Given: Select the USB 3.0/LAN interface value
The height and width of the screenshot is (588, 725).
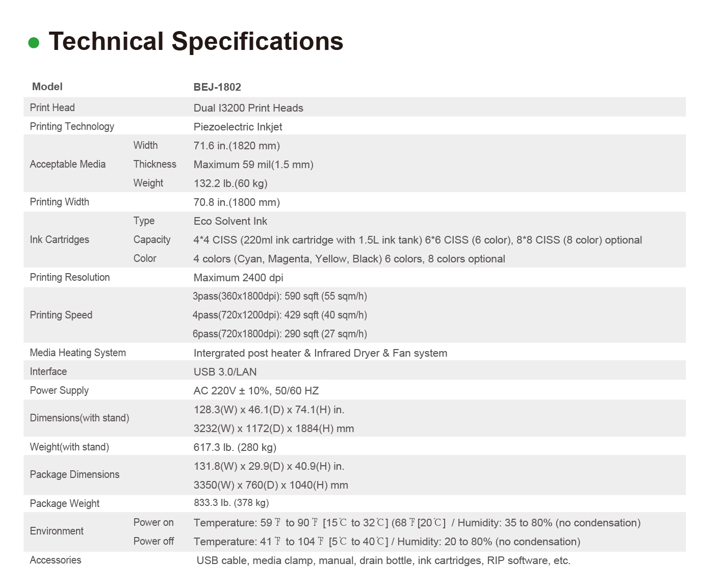Looking at the screenshot, I should point(225,372).
